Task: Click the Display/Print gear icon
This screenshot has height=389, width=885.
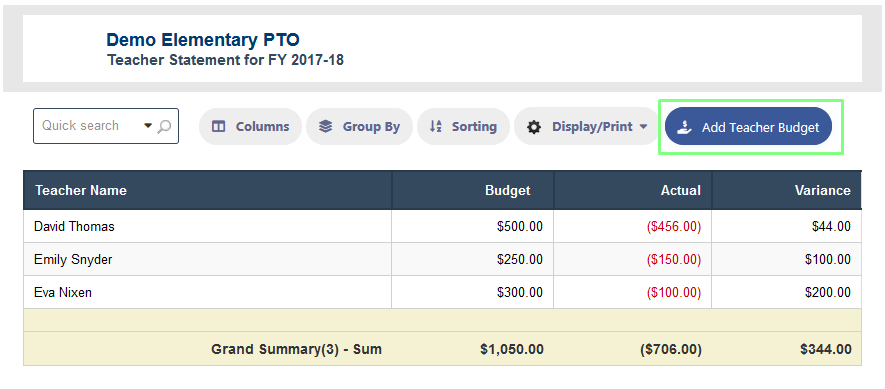Action: coord(533,127)
